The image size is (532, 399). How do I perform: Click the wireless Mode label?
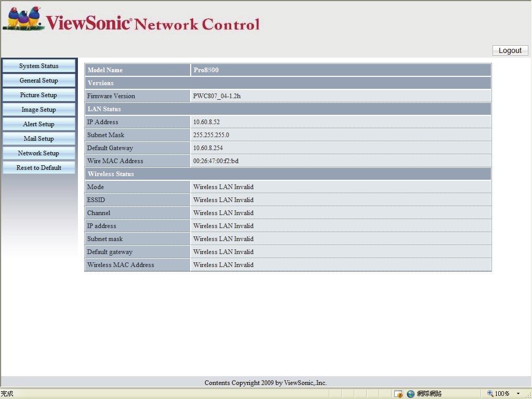tap(96, 187)
